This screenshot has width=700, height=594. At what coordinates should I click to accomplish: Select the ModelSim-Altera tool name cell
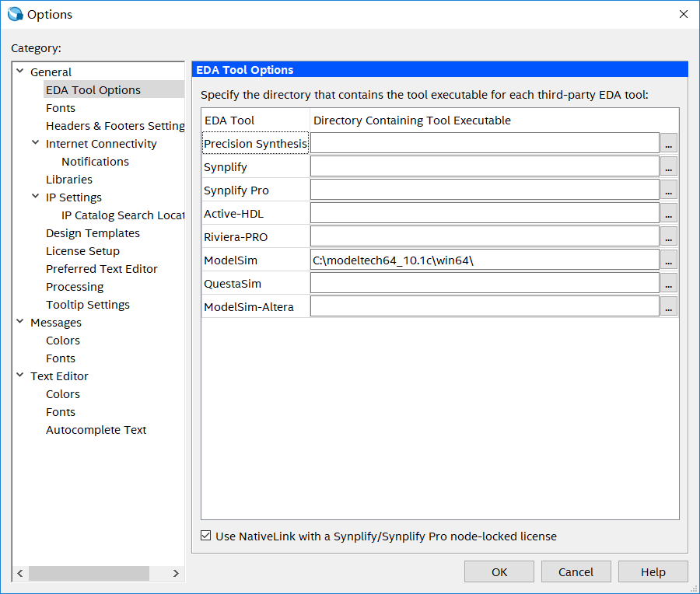pos(255,306)
